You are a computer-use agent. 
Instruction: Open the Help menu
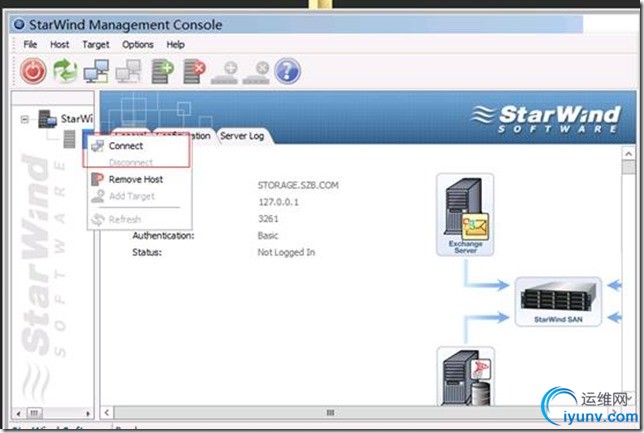(175, 44)
